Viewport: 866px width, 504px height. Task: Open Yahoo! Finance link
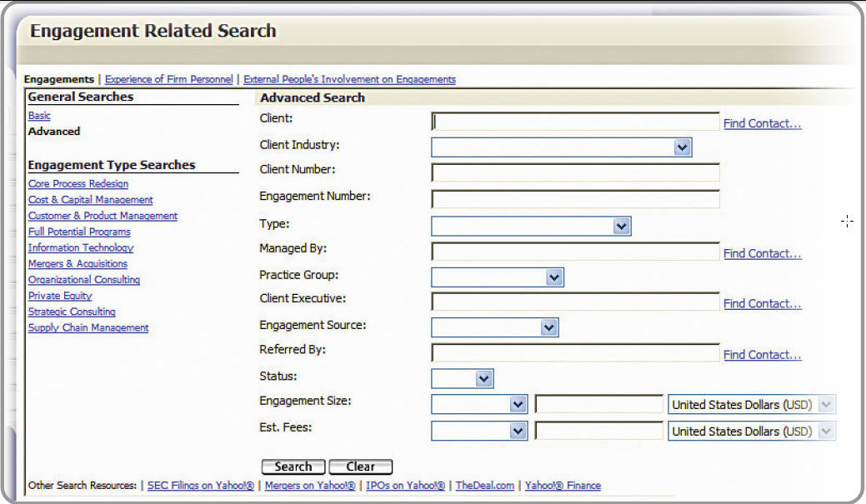tap(563, 486)
